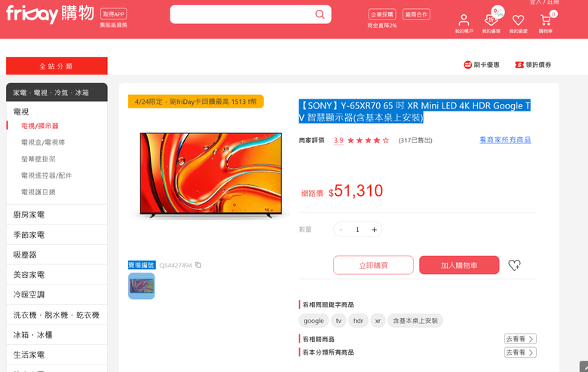Click the main Sony TV product image

pos(211,175)
